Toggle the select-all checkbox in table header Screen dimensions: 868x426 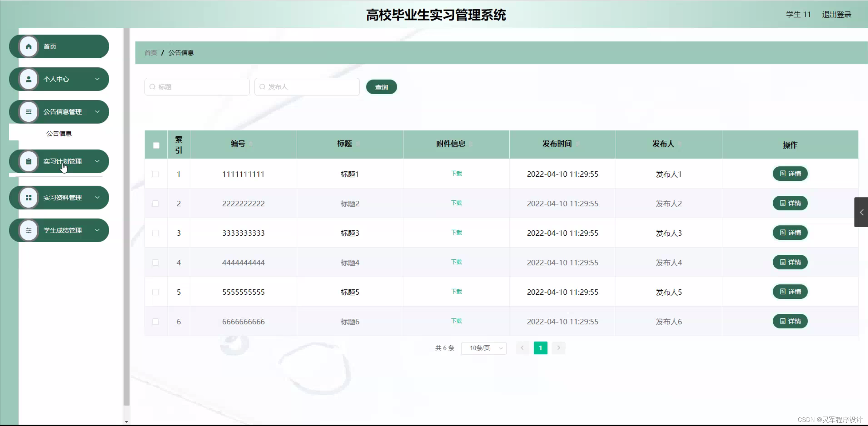point(156,145)
